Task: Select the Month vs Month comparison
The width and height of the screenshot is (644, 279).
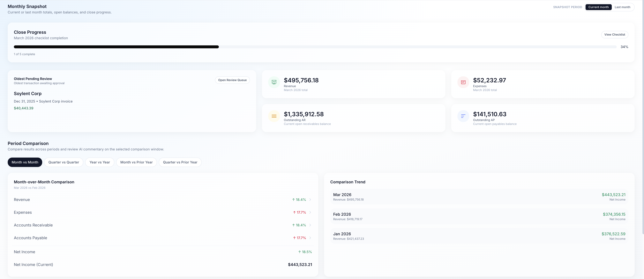Action: tap(25, 162)
